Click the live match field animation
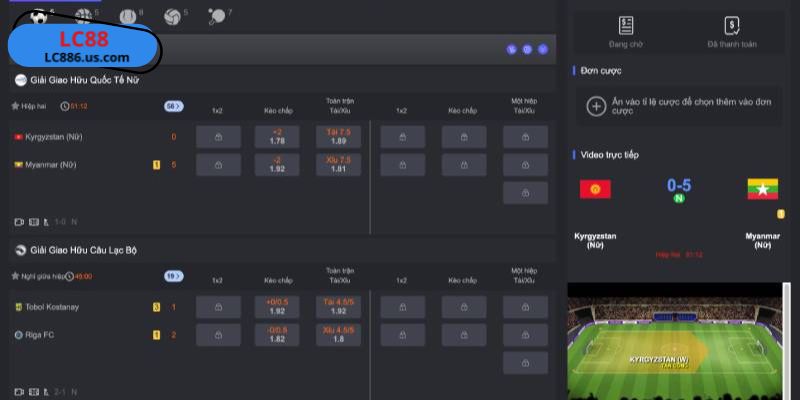Viewport: 800px width, 400px height. (x=674, y=341)
